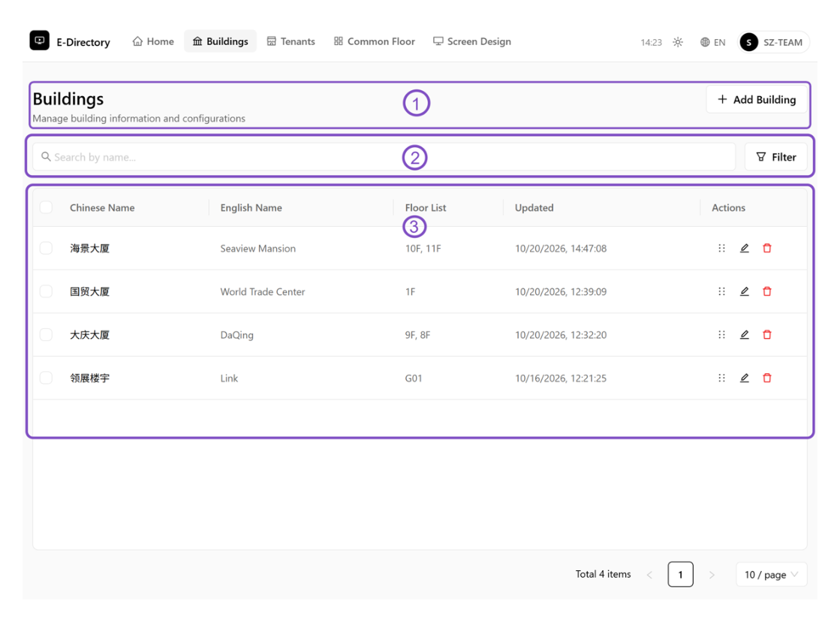The height and width of the screenshot is (622, 840).
Task: Click the English Name column header
Action: tap(251, 207)
